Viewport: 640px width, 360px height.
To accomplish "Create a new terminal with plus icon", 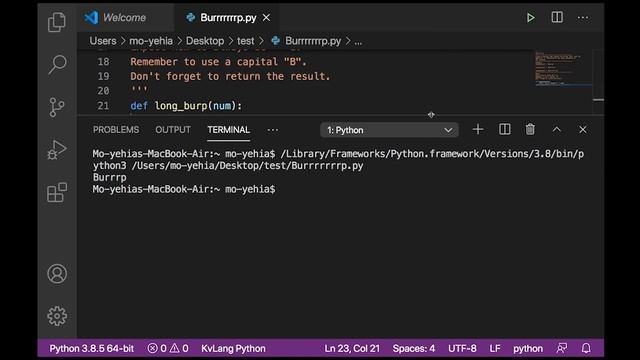I will pyautogui.click(x=478, y=130).
